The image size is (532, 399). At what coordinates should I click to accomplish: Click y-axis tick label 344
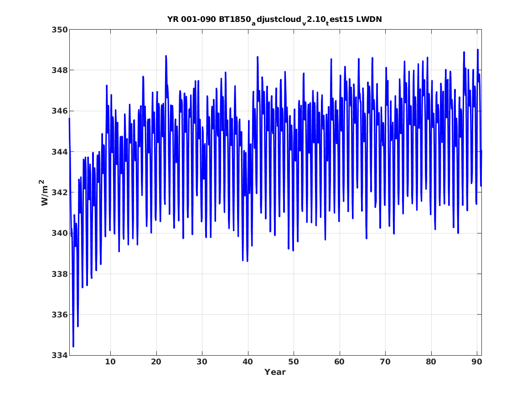[59, 152]
